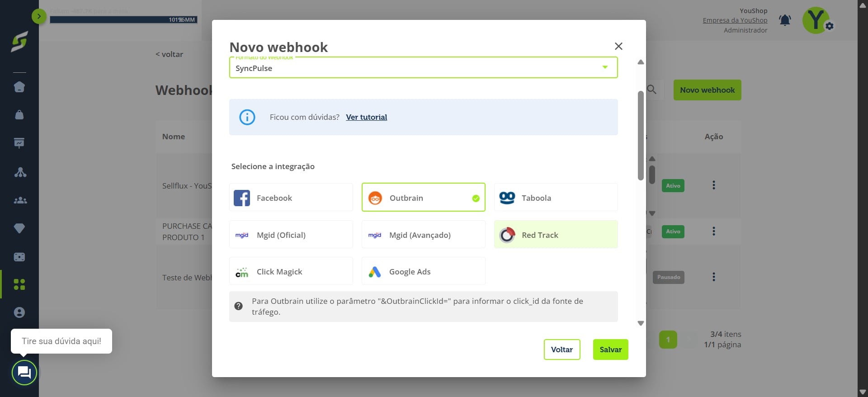This screenshot has width=868, height=397.
Task: Open Empresa da YouShop link
Action: (735, 20)
